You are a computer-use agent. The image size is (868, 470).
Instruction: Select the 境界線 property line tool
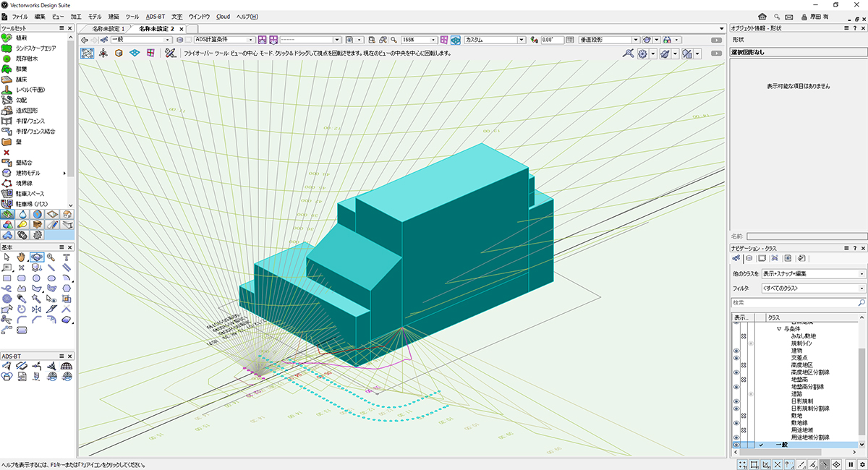(23, 184)
